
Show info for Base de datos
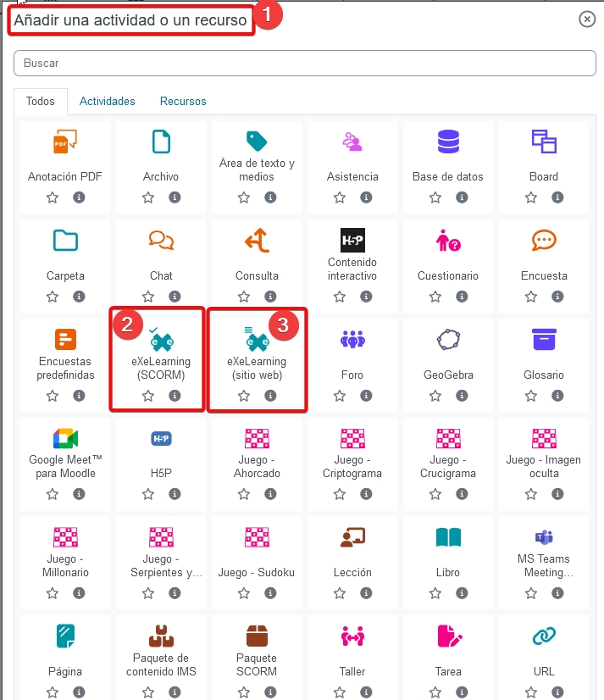[x=462, y=197]
